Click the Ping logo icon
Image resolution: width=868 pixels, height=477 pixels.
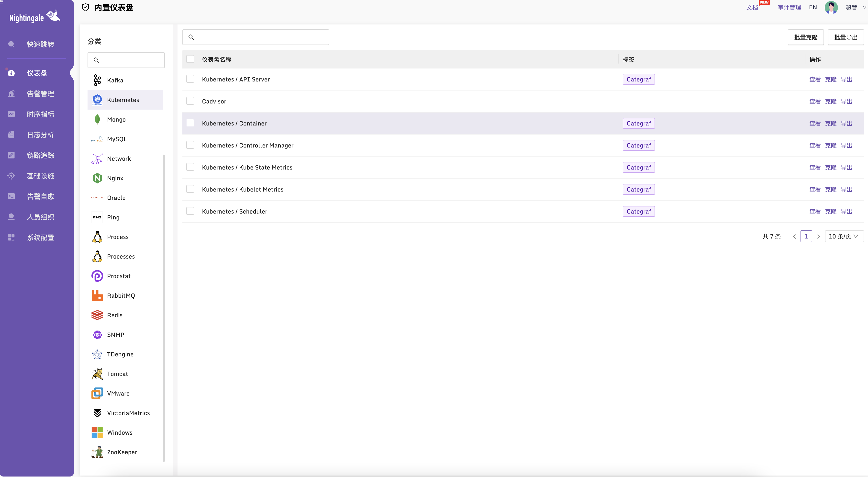tap(97, 217)
